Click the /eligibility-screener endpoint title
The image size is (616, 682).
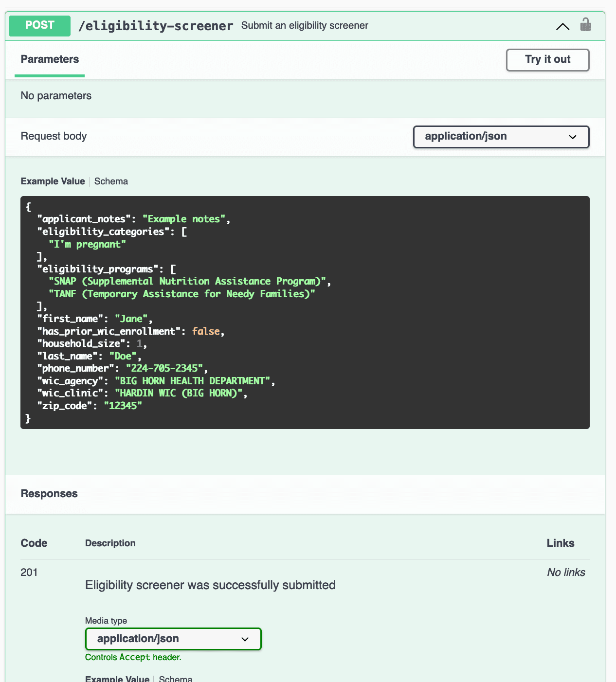[x=157, y=26]
